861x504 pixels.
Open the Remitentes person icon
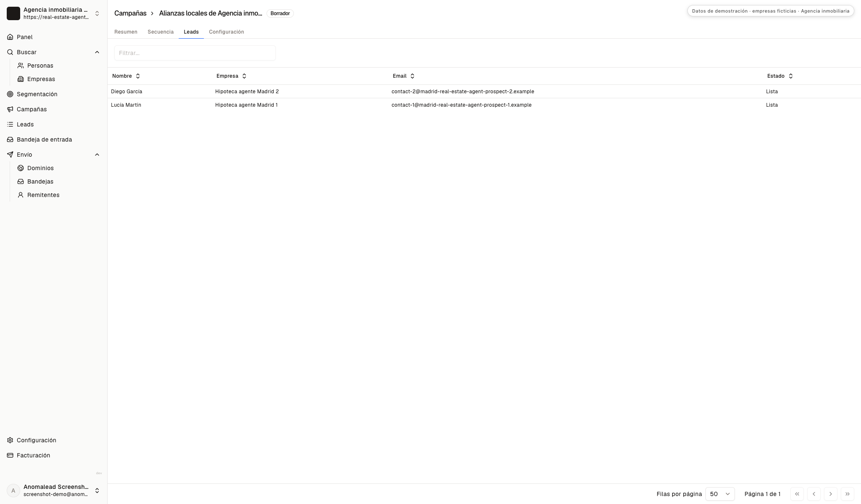[21, 195]
